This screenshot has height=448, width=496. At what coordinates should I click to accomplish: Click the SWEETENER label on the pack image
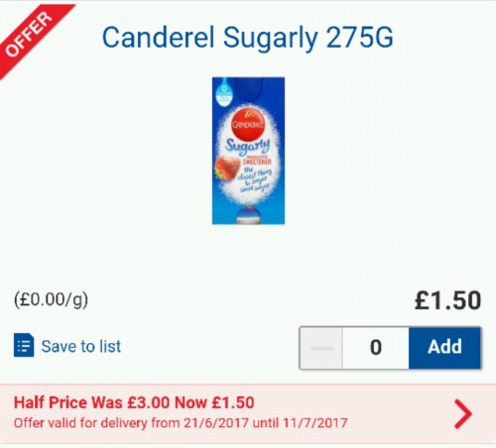[257, 162]
